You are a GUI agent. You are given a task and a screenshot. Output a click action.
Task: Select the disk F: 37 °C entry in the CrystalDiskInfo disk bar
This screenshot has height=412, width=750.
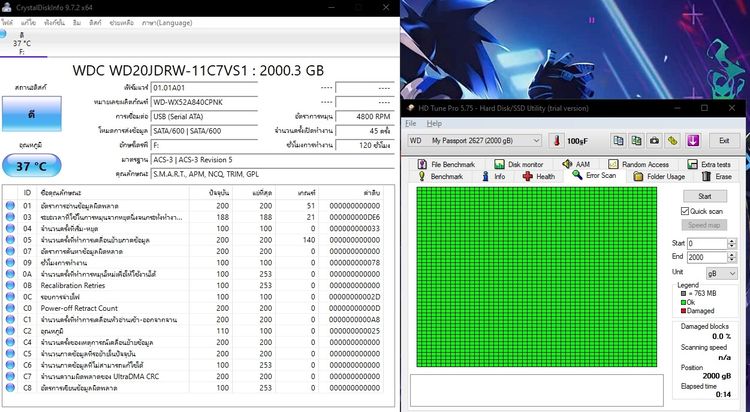point(22,43)
